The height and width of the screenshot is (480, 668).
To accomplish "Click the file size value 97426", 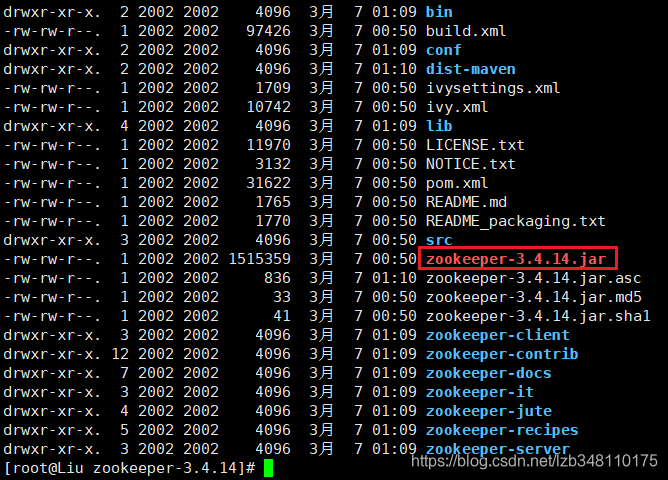I will 269,31.
